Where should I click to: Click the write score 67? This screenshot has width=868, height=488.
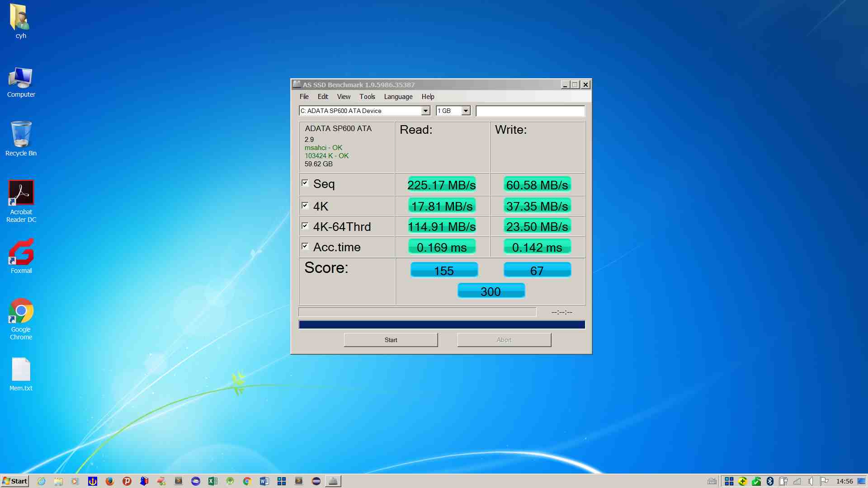[537, 270]
